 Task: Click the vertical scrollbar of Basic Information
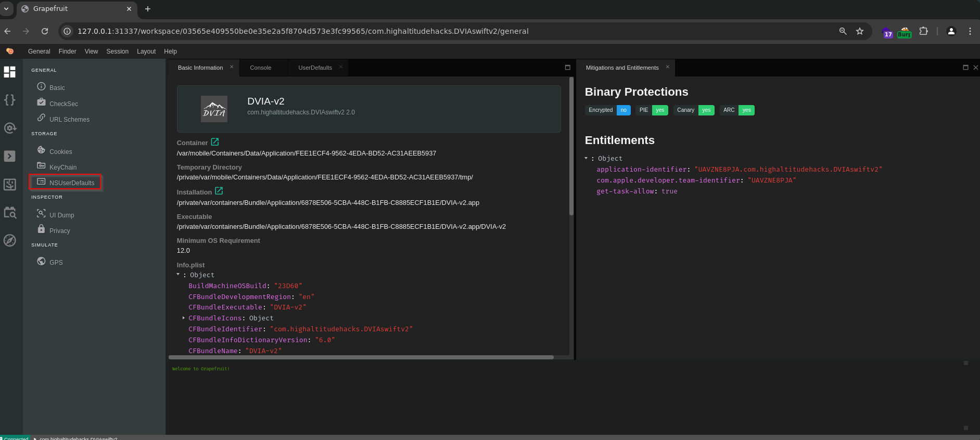coord(571,146)
